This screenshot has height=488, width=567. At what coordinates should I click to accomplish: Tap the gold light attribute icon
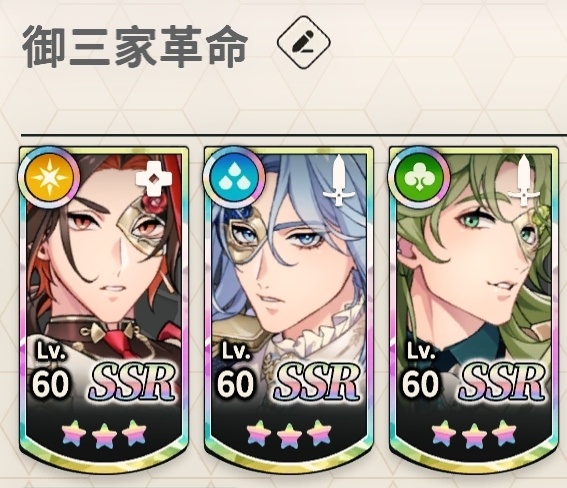click(49, 178)
